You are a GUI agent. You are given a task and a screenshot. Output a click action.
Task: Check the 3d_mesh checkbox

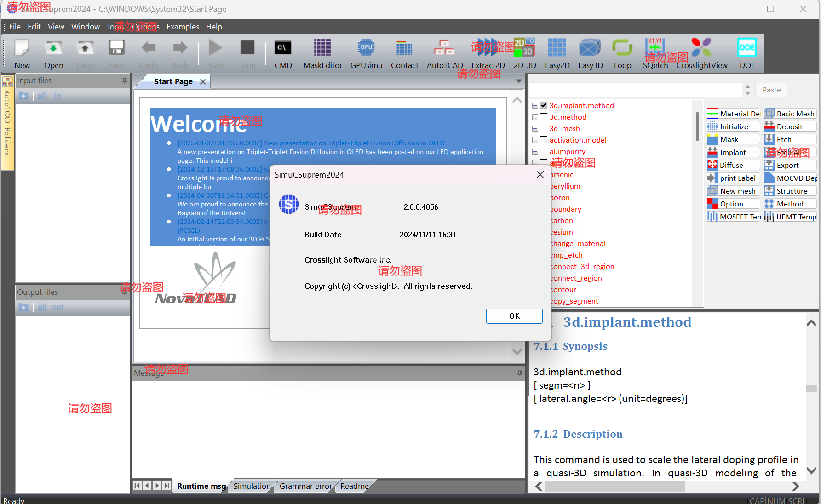tap(544, 128)
